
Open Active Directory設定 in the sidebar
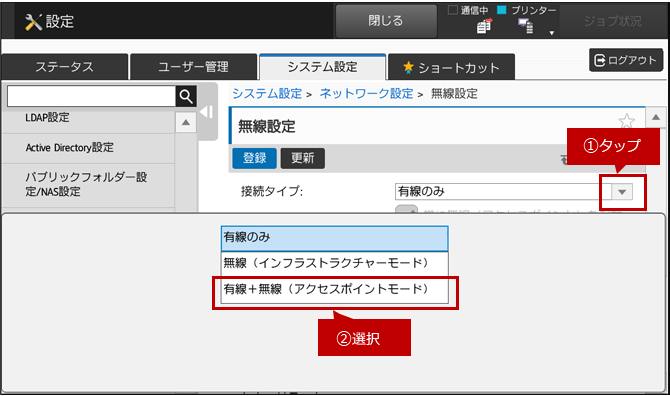(88, 148)
